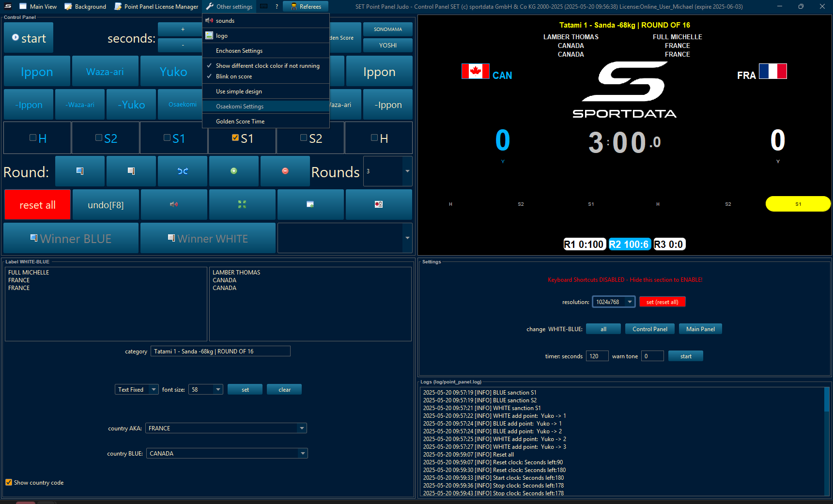833x504 pixels.
Task: Choose Use simple design
Action: pyautogui.click(x=266, y=92)
